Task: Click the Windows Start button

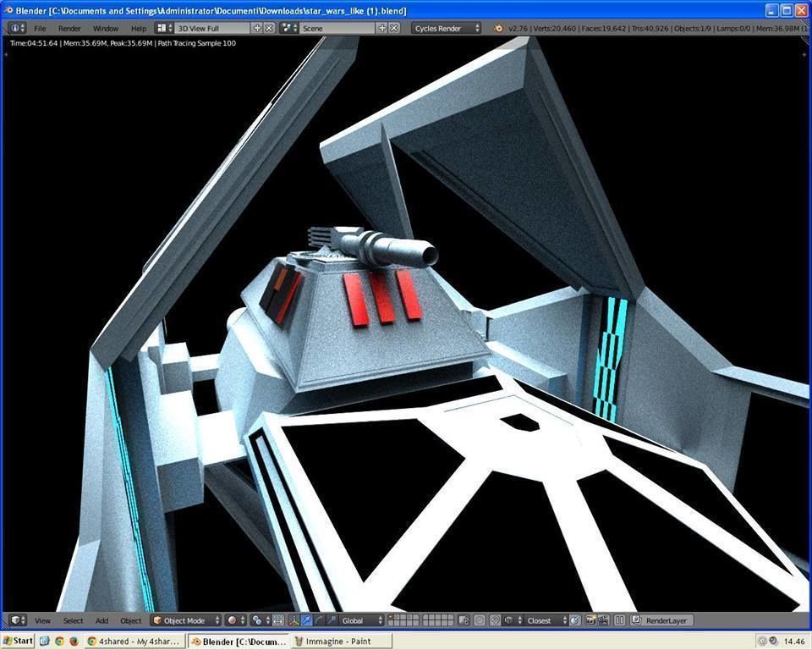Action: pos(18,642)
